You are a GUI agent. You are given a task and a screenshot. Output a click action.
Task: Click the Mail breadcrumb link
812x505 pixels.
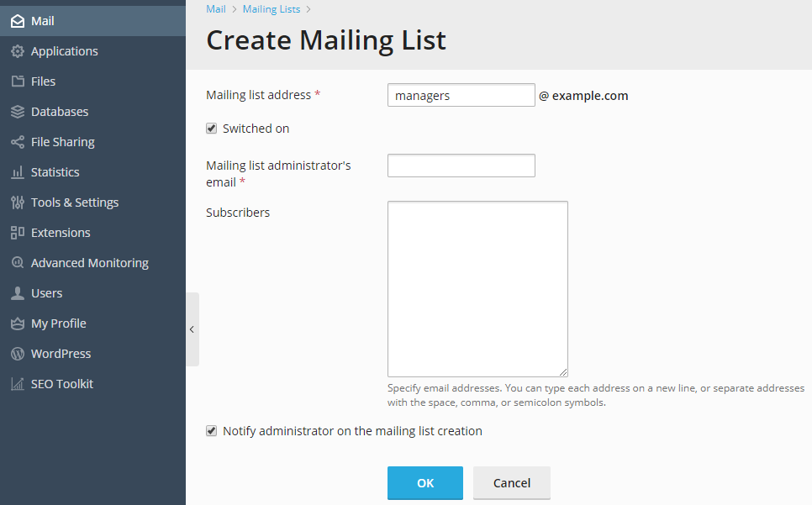coord(216,9)
